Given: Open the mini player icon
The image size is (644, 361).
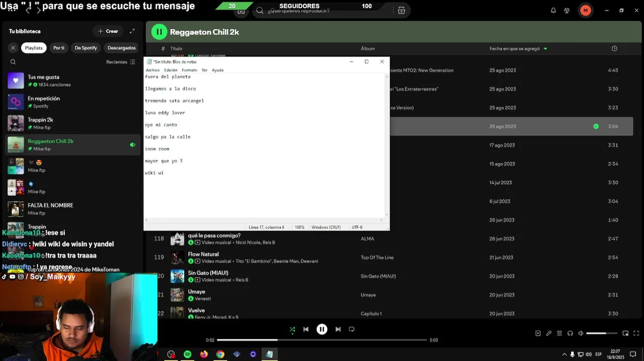Looking at the screenshot, I should [625, 333].
